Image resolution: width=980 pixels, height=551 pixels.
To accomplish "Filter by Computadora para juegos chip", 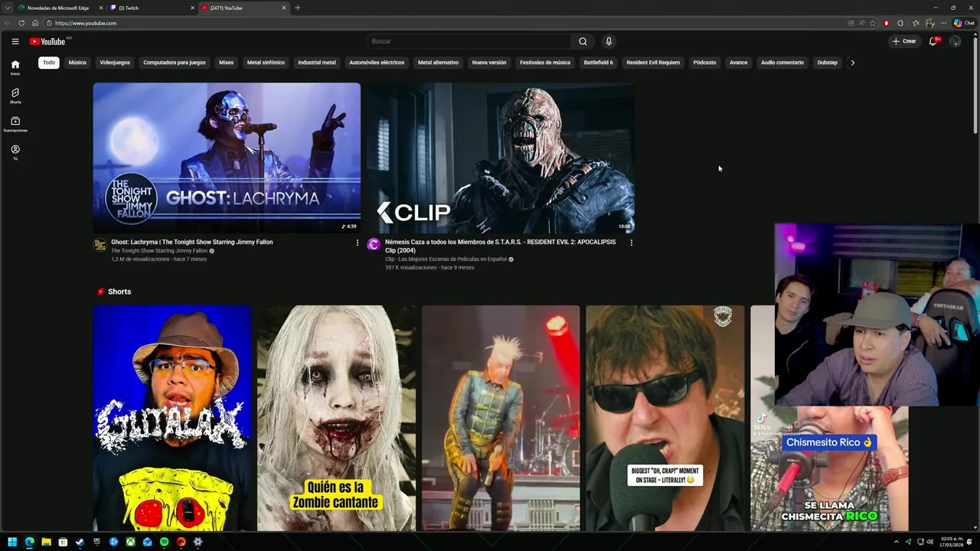I will (x=175, y=63).
